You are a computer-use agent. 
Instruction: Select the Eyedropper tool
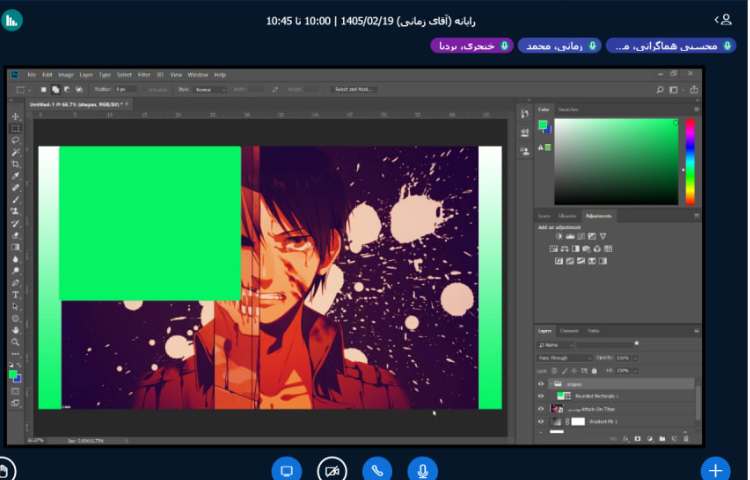[x=16, y=176]
